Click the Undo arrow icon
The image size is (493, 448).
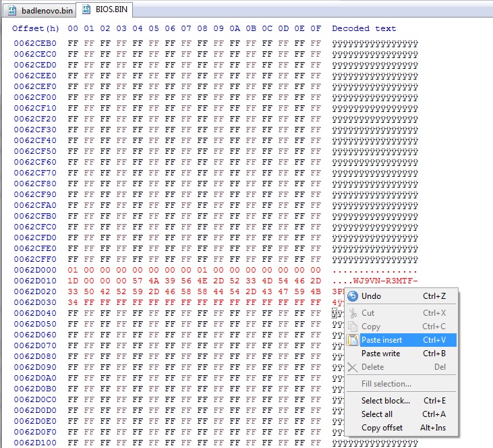coord(353,296)
